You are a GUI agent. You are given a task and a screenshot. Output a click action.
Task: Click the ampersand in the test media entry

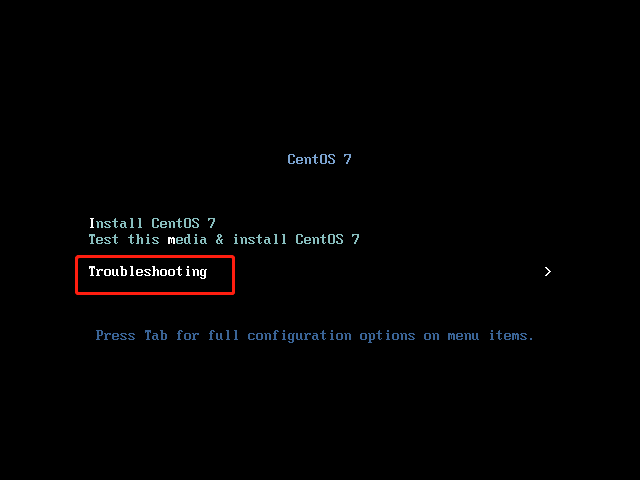coord(220,239)
